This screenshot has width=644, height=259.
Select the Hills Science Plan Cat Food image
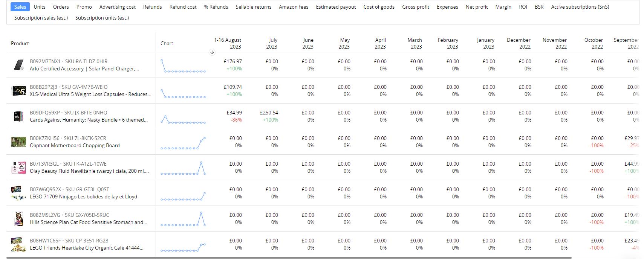click(18, 219)
